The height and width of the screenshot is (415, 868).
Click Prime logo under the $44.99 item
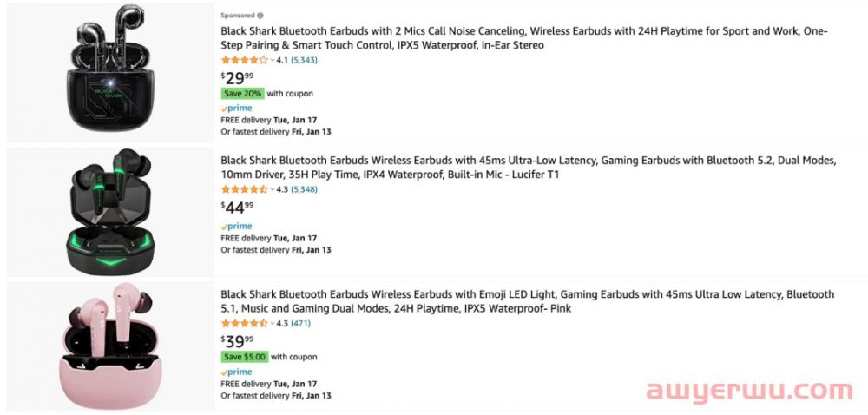click(x=236, y=226)
